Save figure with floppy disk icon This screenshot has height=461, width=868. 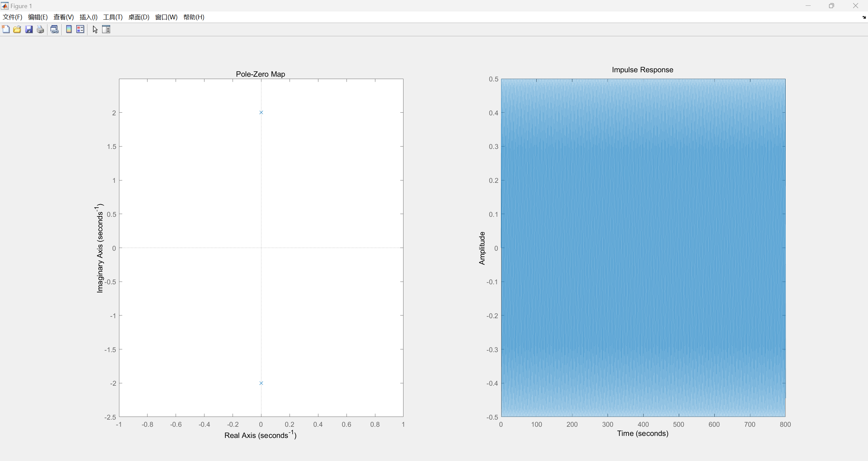point(29,30)
